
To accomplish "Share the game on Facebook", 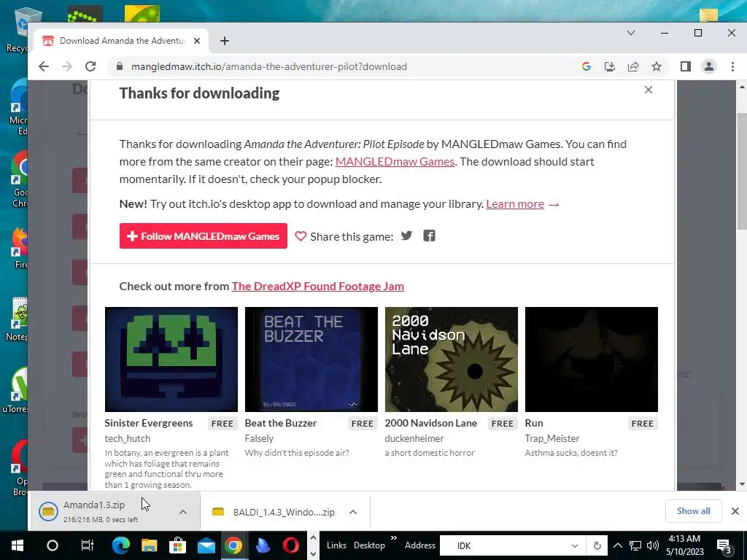I will pos(429,236).
